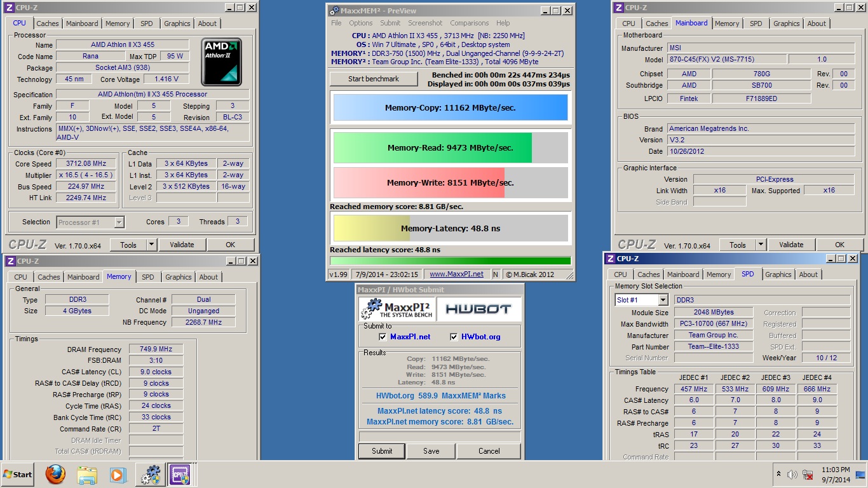Click the 1.416 V core voltage value
The width and height of the screenshot is (868, 488).
(166, 79)
